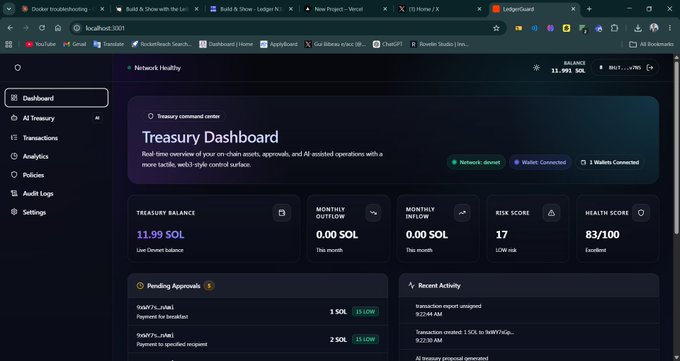This screenshot has width=680, height=361.
Task: Click 15 LOW badge on 2 SOL payment
Action: click(x=365, y=339)
